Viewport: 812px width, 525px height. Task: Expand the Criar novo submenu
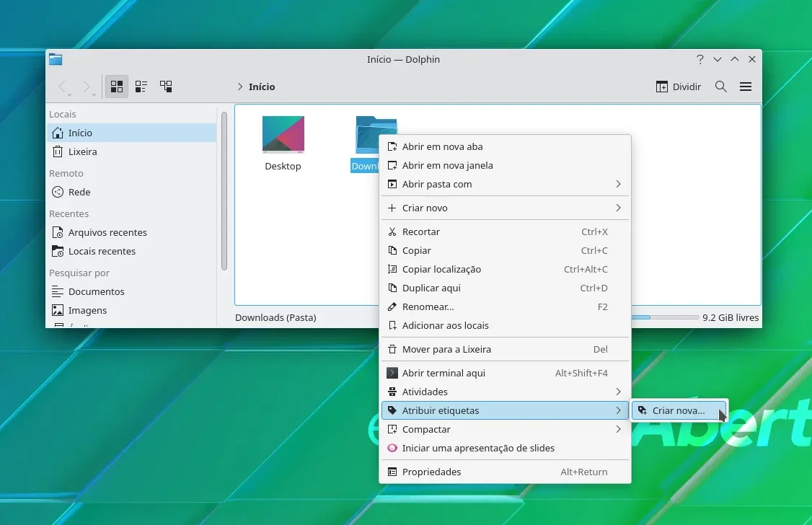pos(505,208)
